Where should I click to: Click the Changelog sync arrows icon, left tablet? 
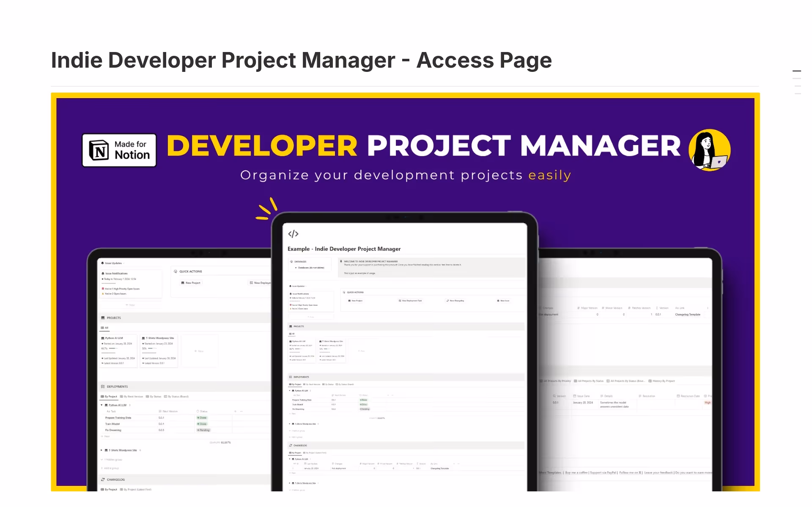point(103,480)
